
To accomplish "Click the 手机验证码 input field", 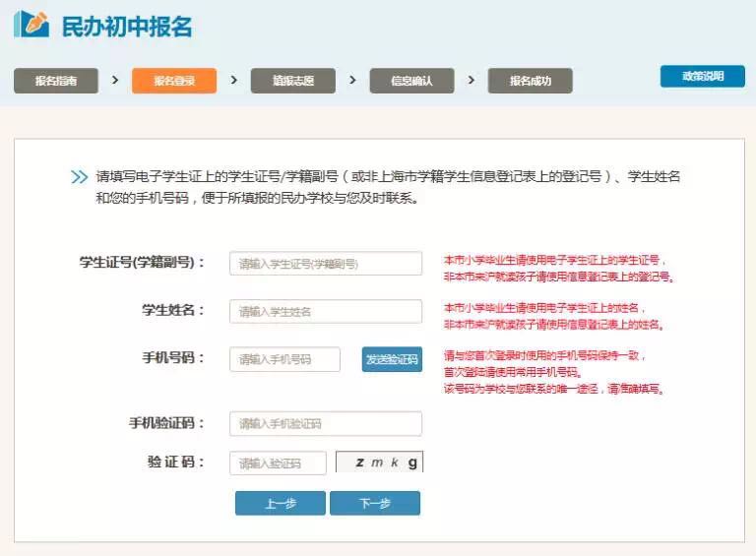I will pos(325,423).
